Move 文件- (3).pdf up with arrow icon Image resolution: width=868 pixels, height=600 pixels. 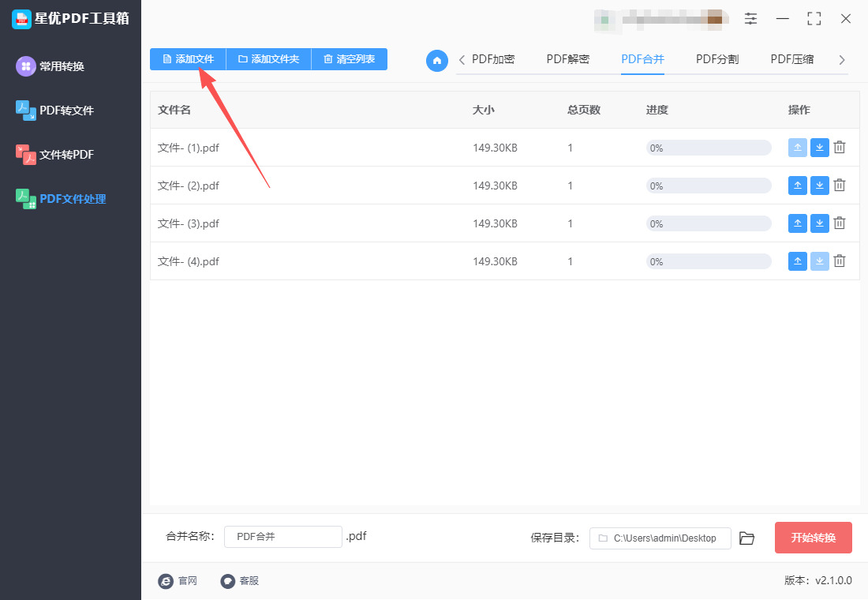pyautogui.click(x=797, y=223)
